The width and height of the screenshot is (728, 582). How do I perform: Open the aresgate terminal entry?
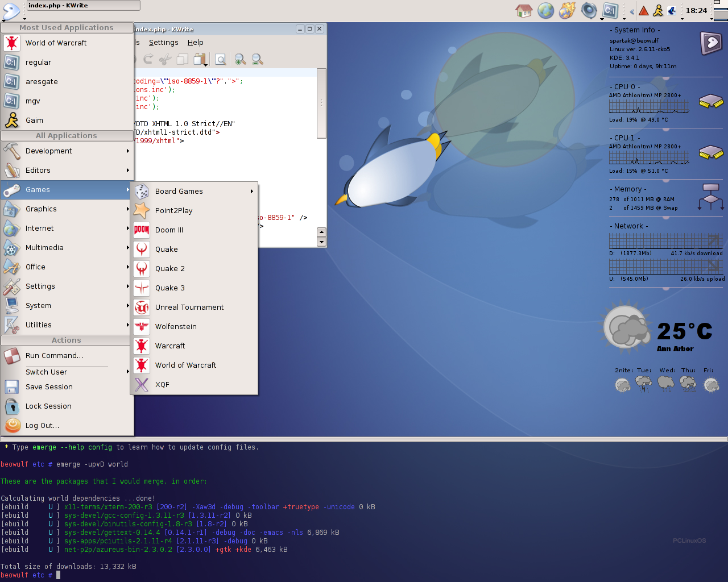coord(67,81)
